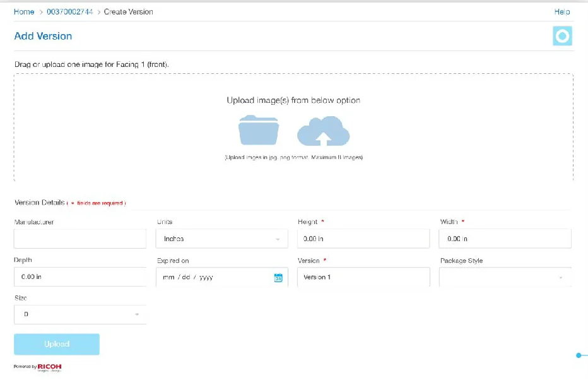Click the Create Version breadcrumb text

[128, 11]
